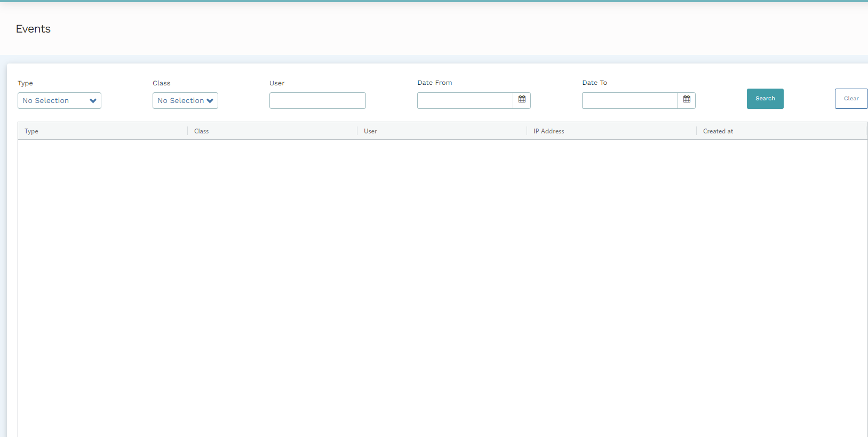This screenshot has width=868, height=437.
Task: Expand the Type filter dropdown
Action: [x=59, y=101]
